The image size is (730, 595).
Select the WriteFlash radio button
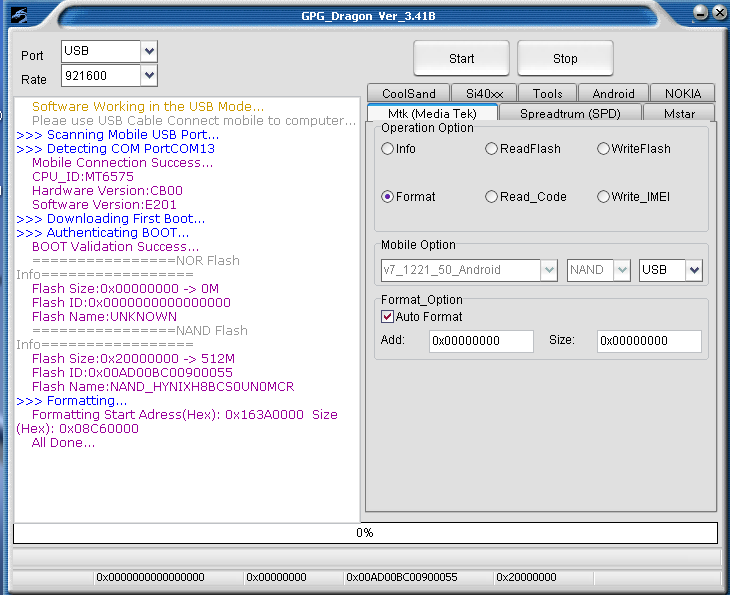pos(603,149)
